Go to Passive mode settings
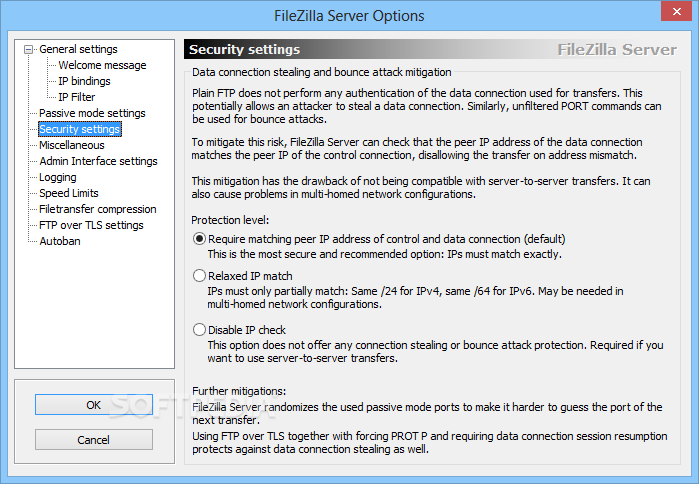 pyautogui.click(x=92, y=113)
